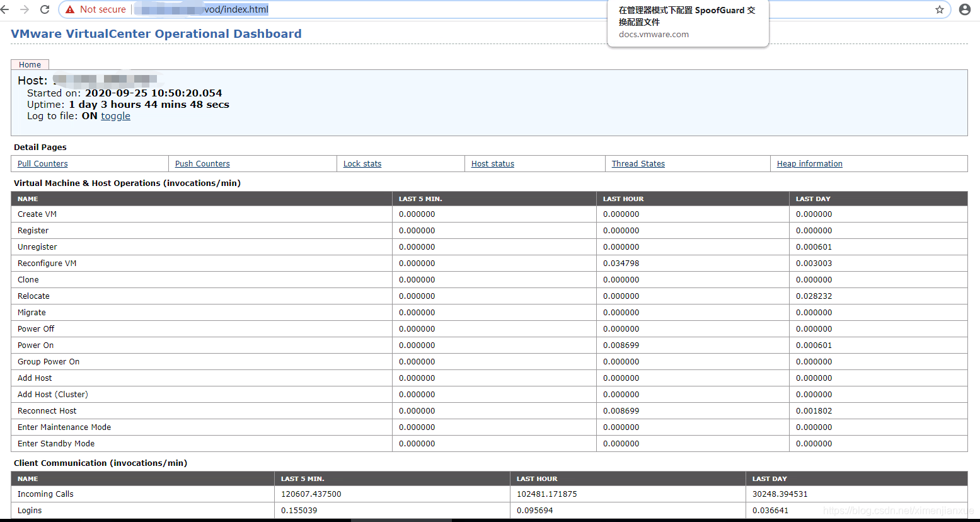Click the LAST HOUR header in operations table

[x=623, y=199]
